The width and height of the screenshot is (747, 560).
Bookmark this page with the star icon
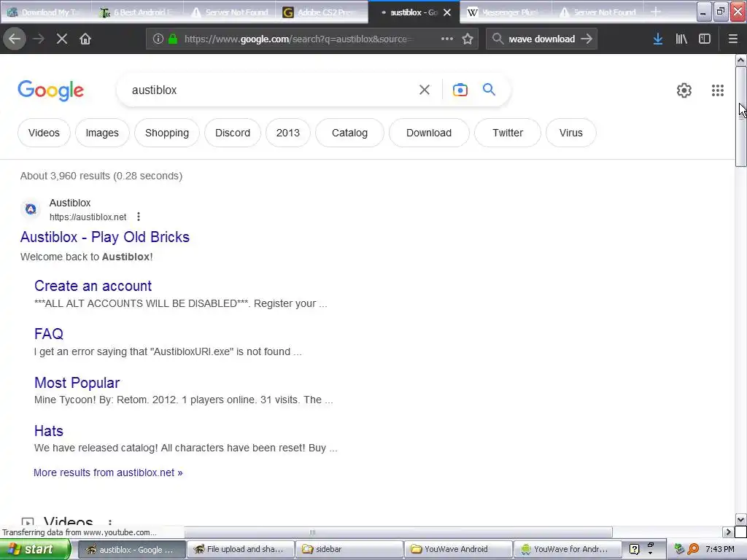click(x=468, y=39)
